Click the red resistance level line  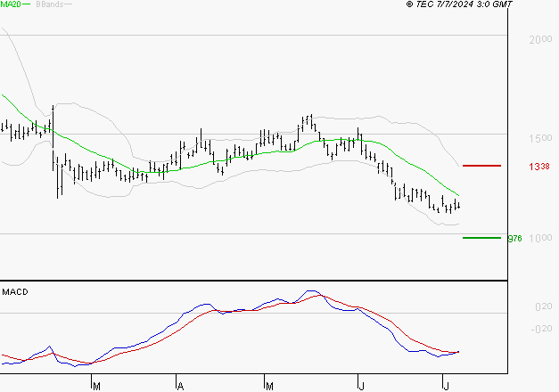pos(481,166)
